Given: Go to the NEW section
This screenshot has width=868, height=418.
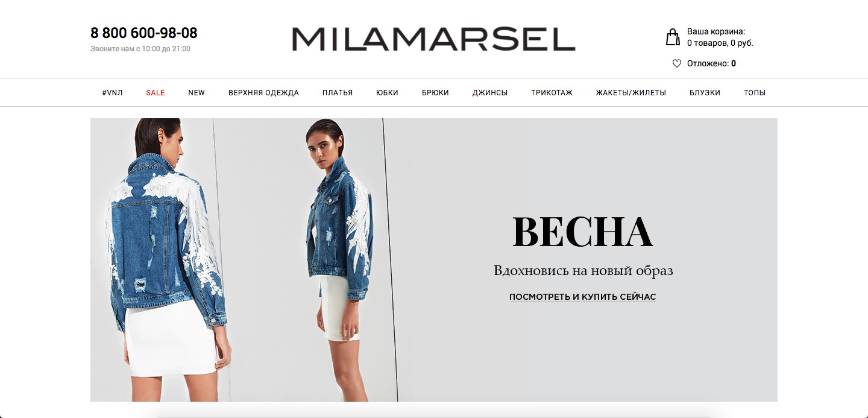Looking at the screenshot, I should [197, 92].
